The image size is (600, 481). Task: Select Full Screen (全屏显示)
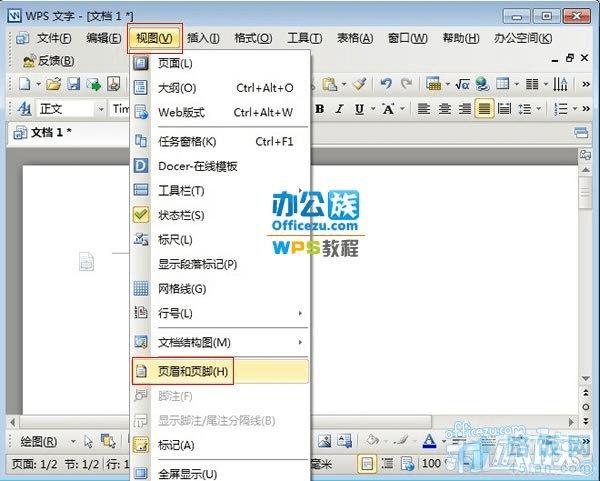220,474
